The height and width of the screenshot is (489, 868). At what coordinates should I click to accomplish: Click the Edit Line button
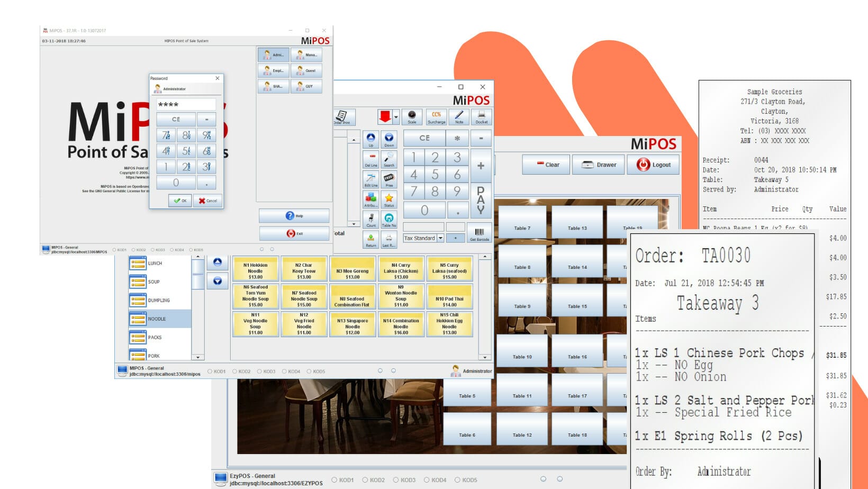click(371, 180)
